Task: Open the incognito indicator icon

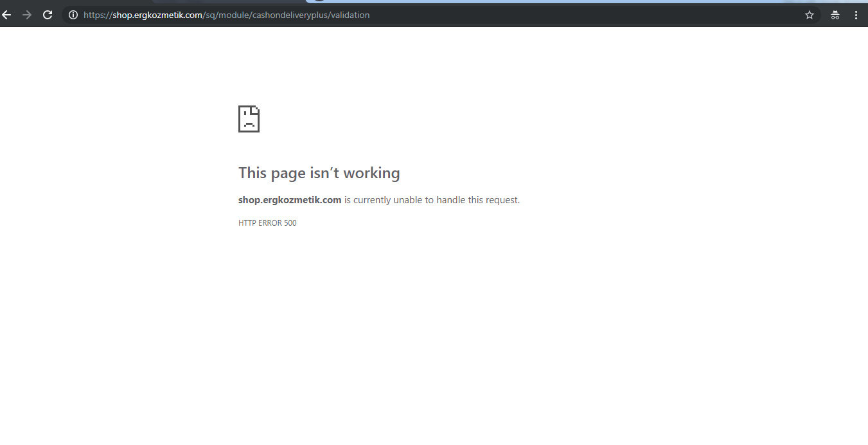Action: coord(835,15)
